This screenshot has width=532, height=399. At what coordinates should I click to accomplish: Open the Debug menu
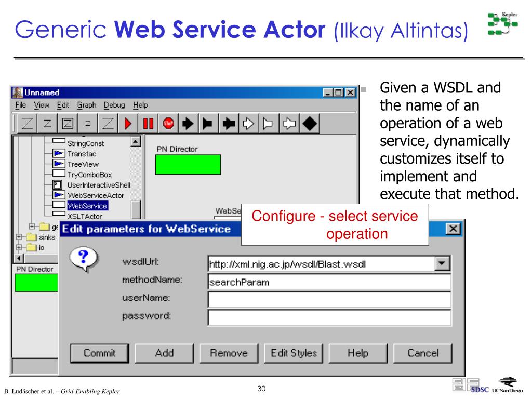click(x=114, y=105)
